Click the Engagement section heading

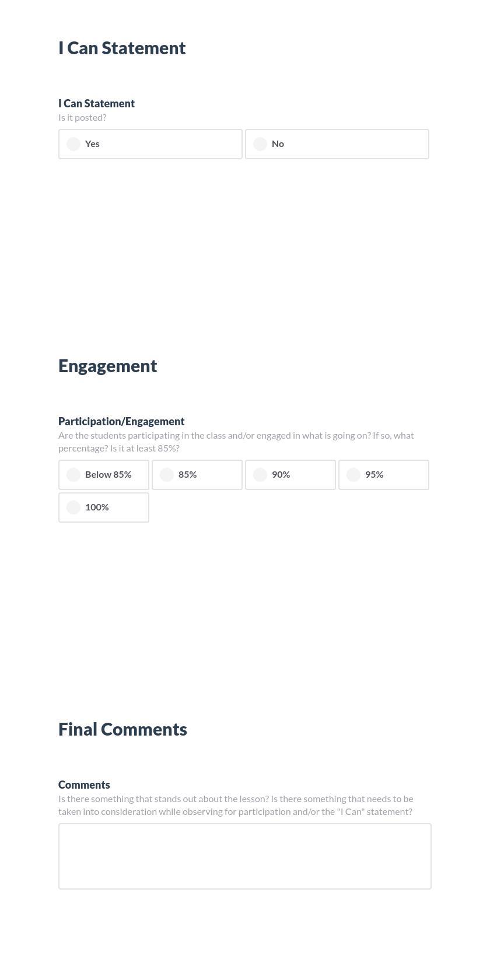coord(107,366)
